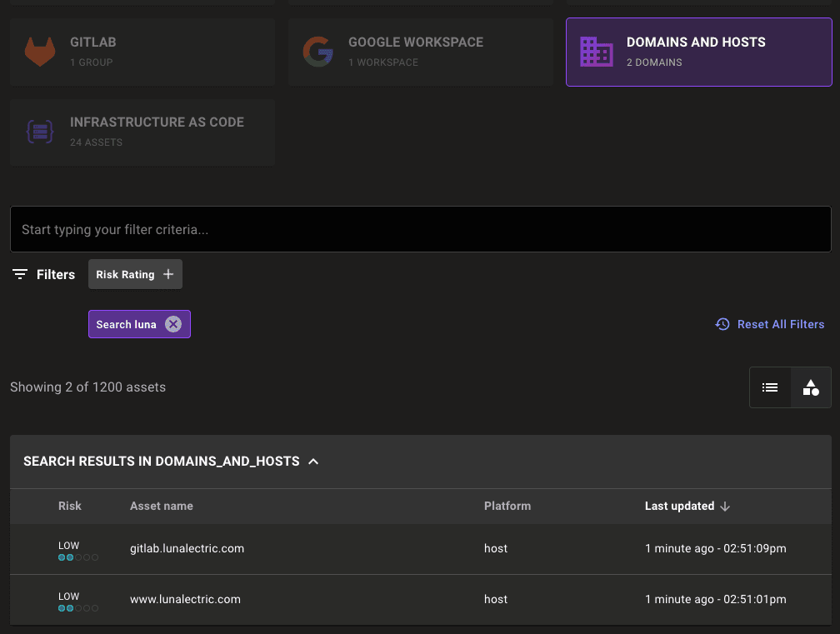Click the Reset All Filters link
Screen dimensions: 840x634
pyautogui.click(x=780, y=324)
